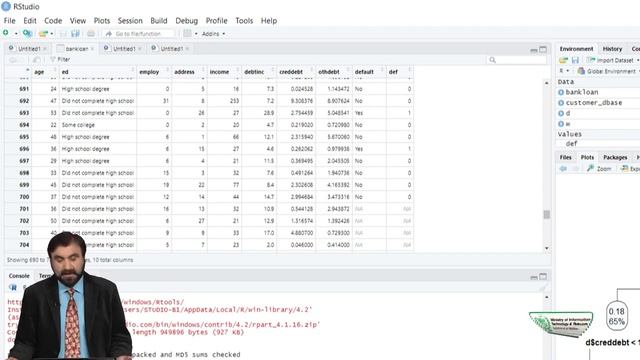The width and height of the screenshot is (640, 360).
Task: Switch to the Plots tab
Action: [587, 157]
